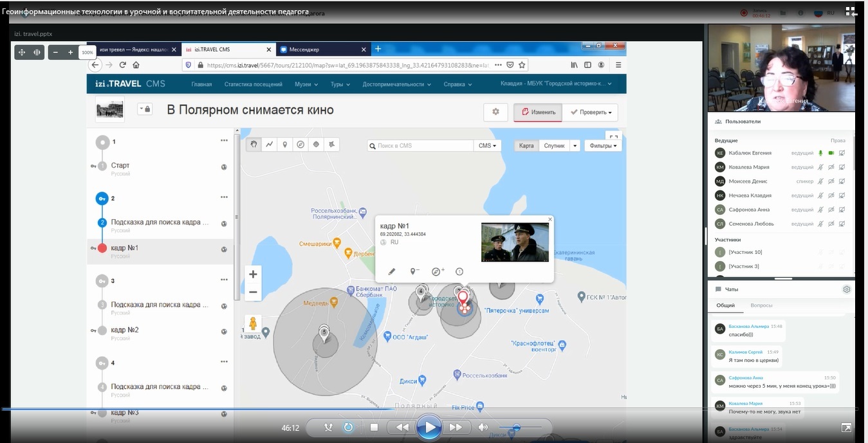Open chat settings gear icon

[x=847, y=289]
